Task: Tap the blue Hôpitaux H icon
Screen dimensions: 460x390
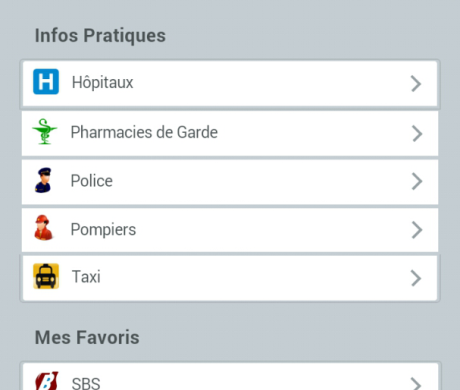Action: coord(46,82)
